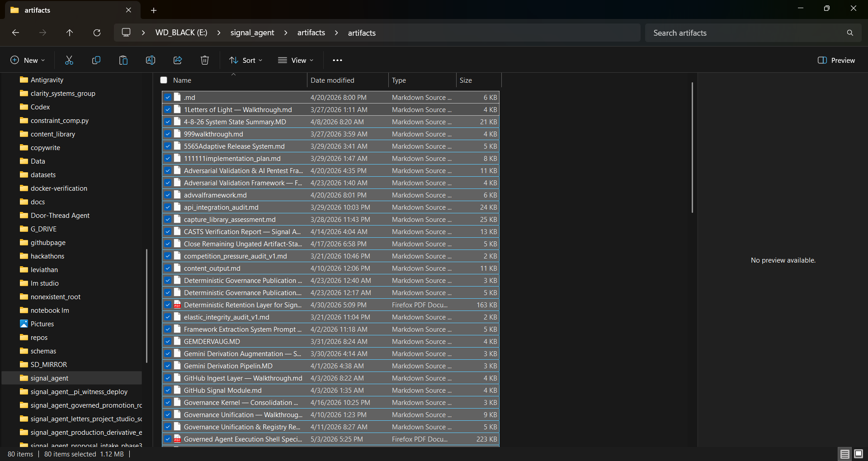The image size is (868, 461).
Task: Click the Forward arrow button
Action: (42, 33)
